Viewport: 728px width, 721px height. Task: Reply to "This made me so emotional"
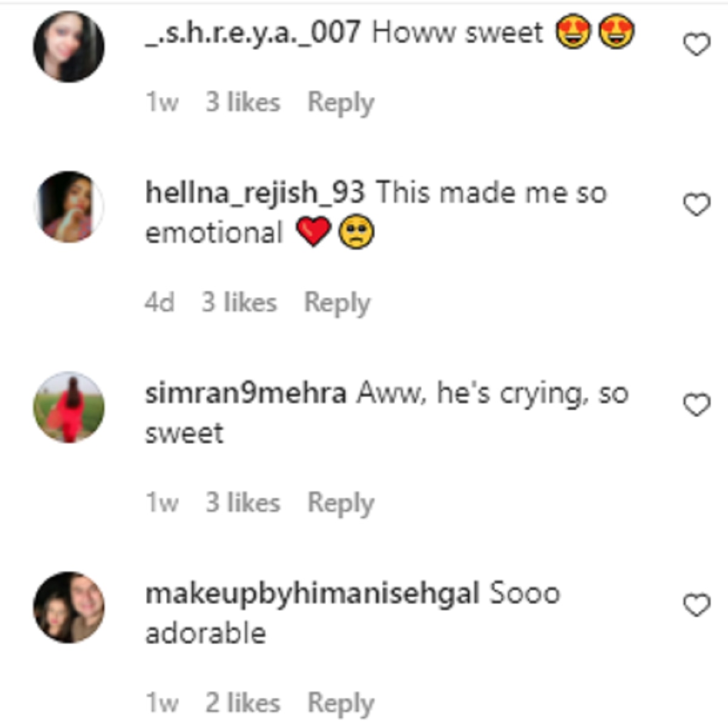point(337,303)
